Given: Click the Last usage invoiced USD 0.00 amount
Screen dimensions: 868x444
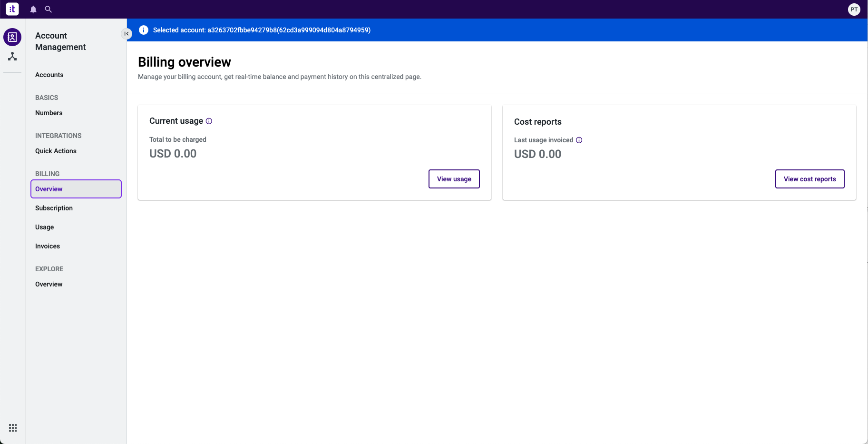Looking at the screenshot, I should pyautogui.click(x=537, y=154).
